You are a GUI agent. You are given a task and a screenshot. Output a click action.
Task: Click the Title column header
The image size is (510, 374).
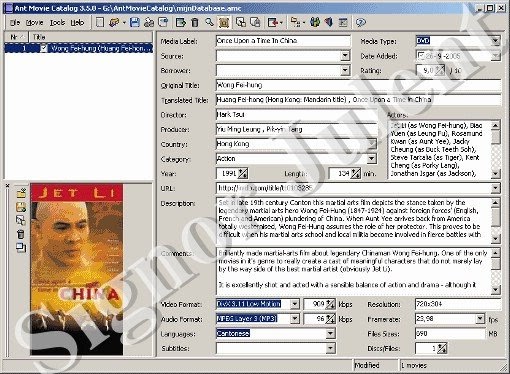91,37
